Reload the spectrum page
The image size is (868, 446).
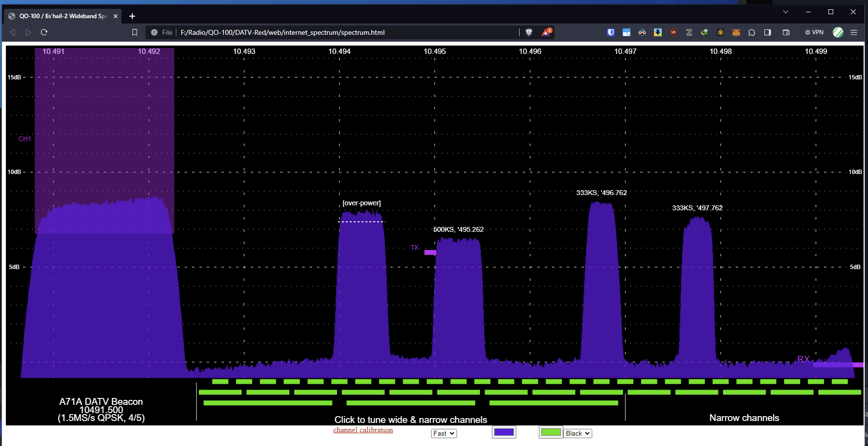click(x=44, y=32)
